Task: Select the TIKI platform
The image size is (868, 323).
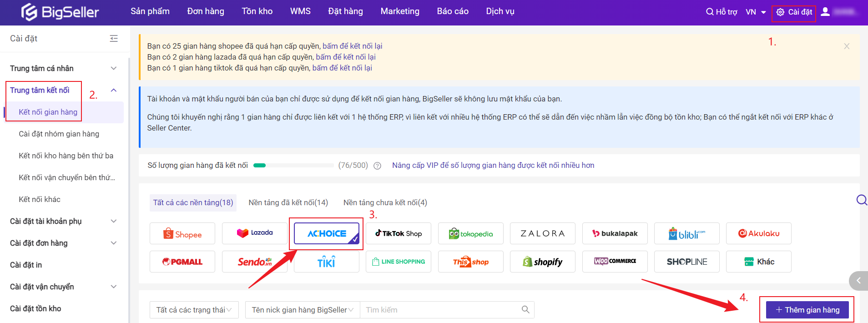Action: pos(327,262)
